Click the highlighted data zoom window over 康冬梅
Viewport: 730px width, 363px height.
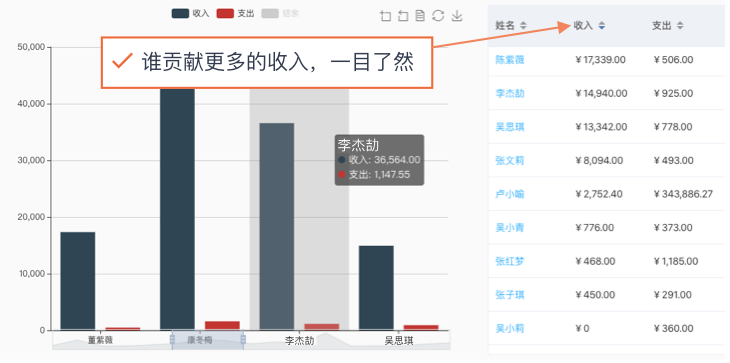tap(208, 340)
